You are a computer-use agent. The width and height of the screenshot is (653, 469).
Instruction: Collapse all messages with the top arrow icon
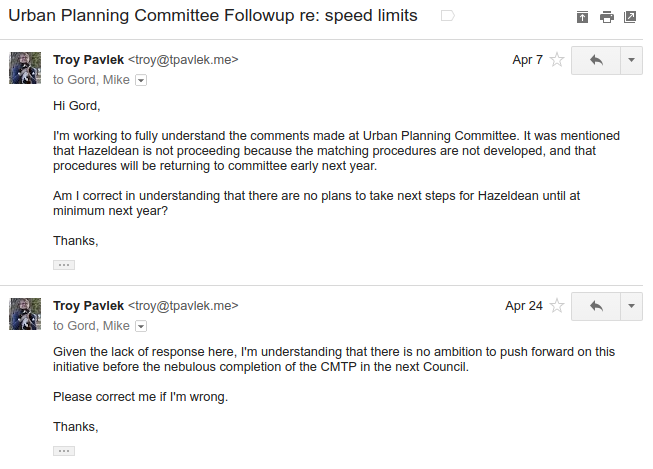582,17
